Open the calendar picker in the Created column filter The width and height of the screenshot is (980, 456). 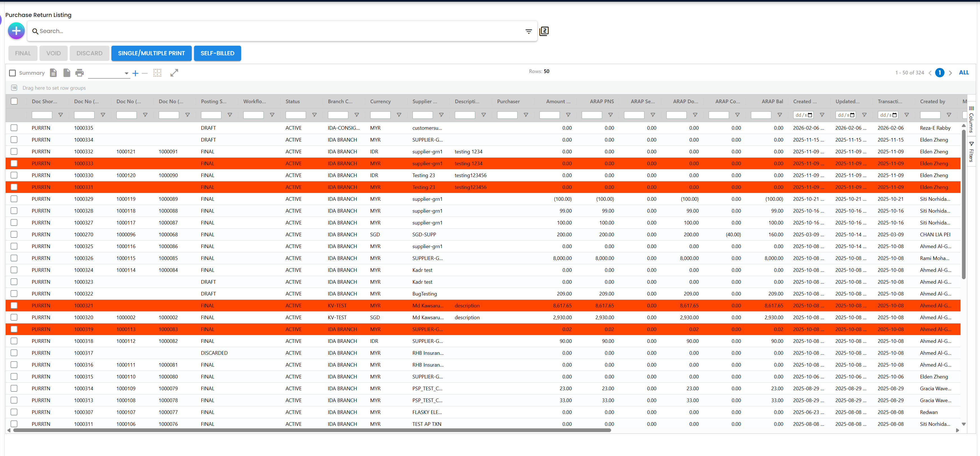tap(810, 114)
